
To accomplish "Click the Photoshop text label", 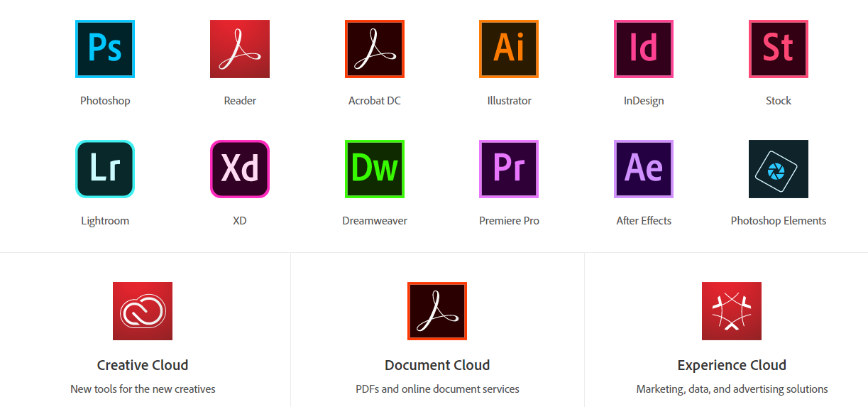I will click(x=105, y=101).
